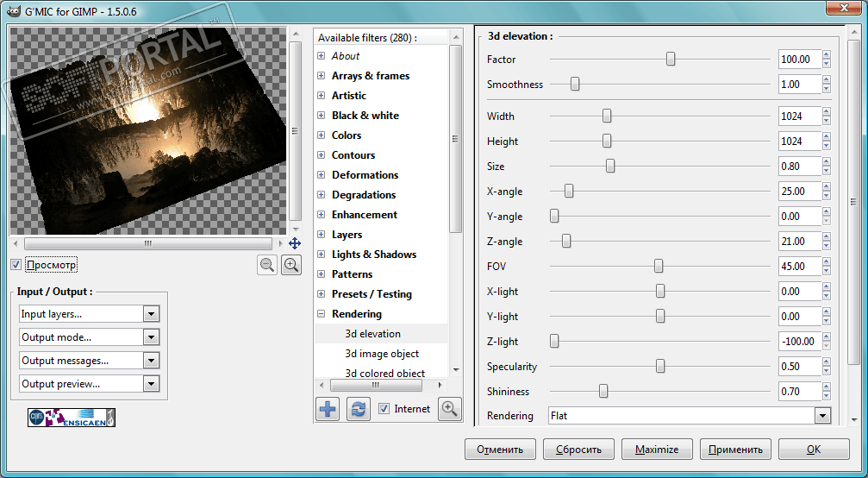
Task: Click the Width slider handle
Action: point(607,116)
